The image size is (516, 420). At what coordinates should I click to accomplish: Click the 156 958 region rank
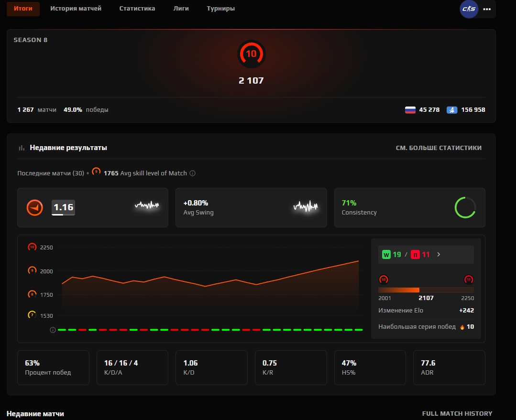(473, 110)
